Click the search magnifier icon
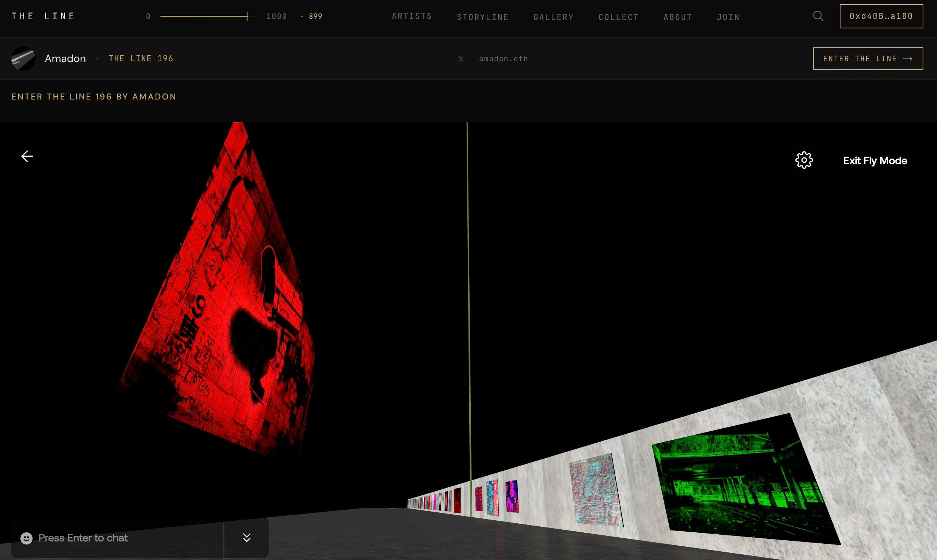Screen dimensions: 937x560 point(818,16)
